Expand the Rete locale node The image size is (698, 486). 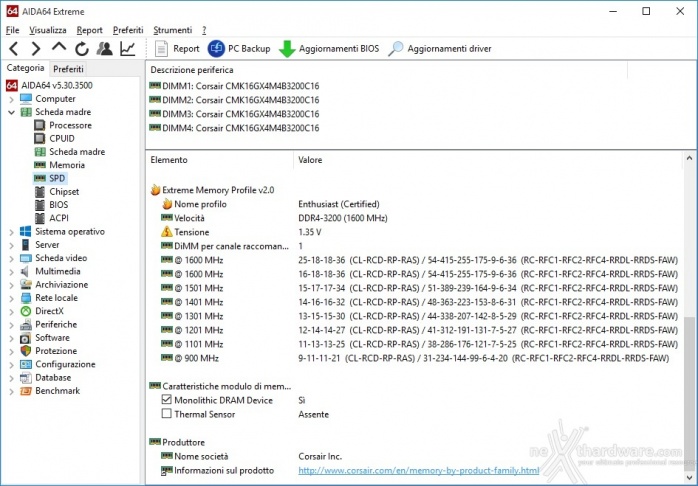(12, 298)
